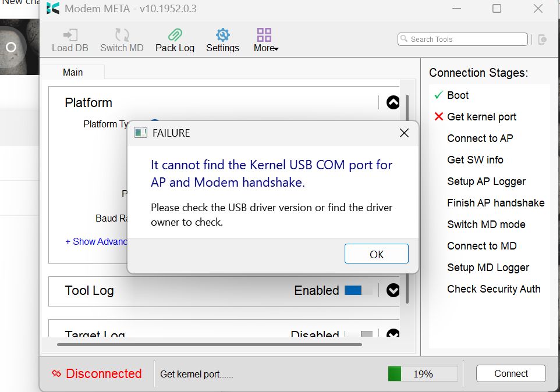Click the Show Advanced link
Screen dimensions: 560x392
(96, 241)
